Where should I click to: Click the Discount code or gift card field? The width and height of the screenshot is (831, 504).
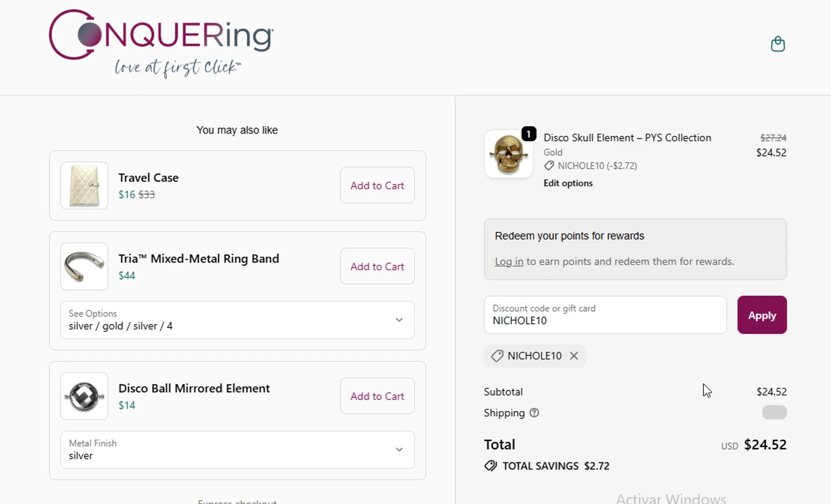click(x=605, y=315)
